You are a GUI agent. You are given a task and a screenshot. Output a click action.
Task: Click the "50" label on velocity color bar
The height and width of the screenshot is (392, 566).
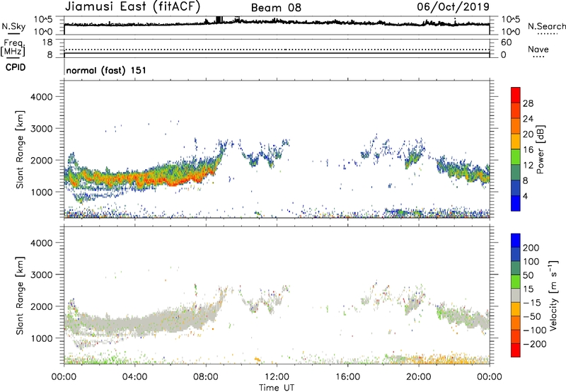[x=528, y=275]
